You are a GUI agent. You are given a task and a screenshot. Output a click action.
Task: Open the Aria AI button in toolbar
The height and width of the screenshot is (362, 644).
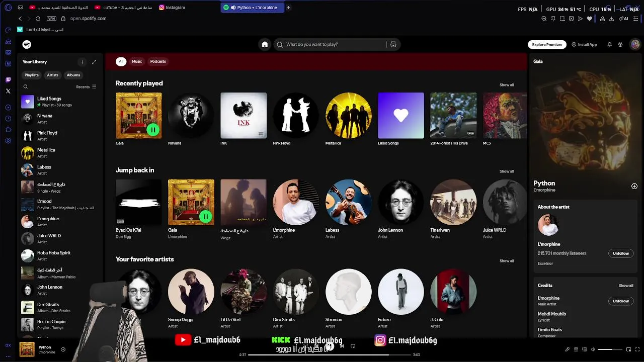coord(624,19)
